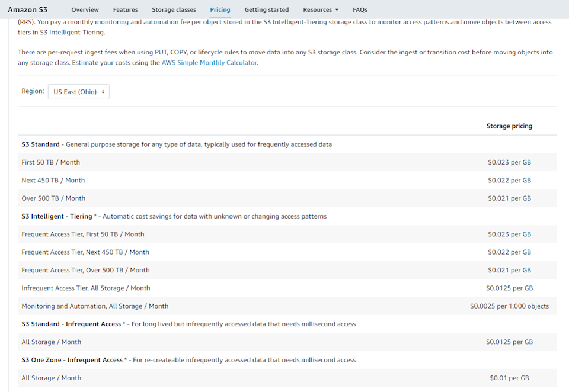The width and height of the screenshot is (569, 392).
Task: Open the FAQs tab
Action: pyautogui.click(x=360, y=10)
